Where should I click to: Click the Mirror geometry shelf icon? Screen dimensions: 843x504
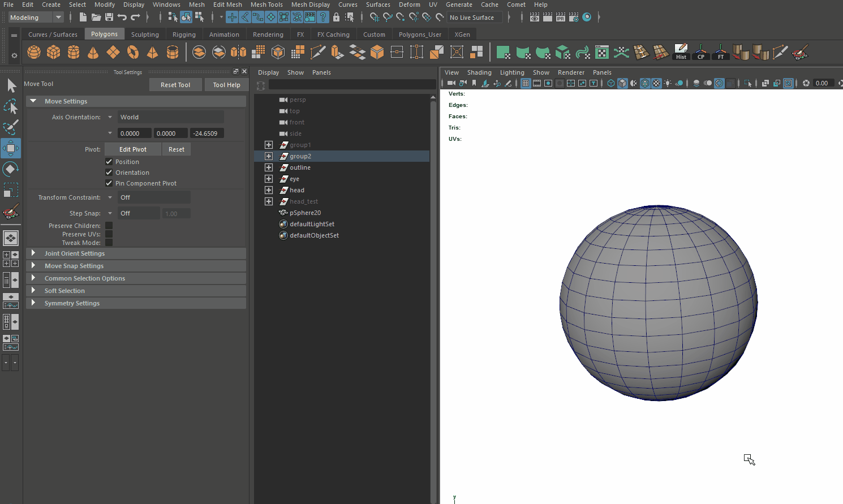[x=238, y=53]
